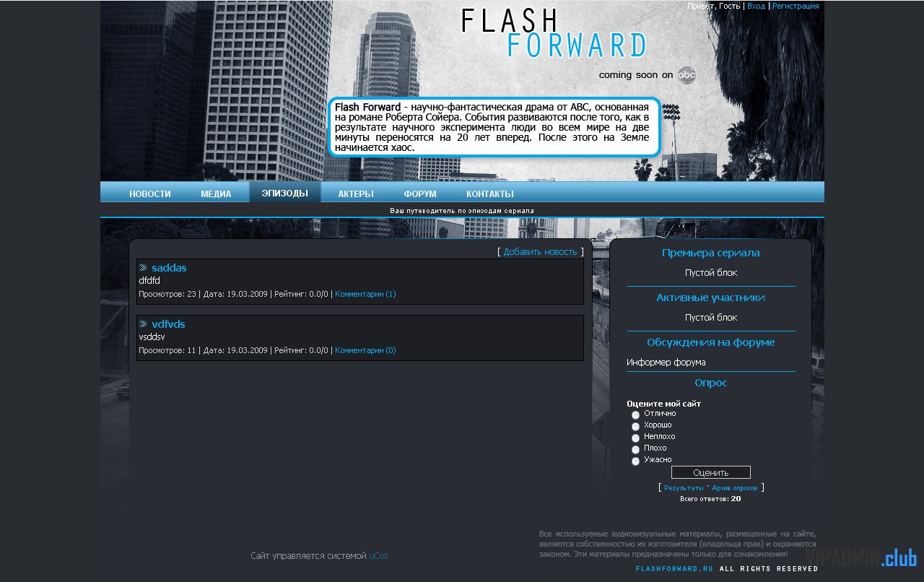
Task: Open the КОНТАКТЫ menu item
Action: (x=490, y=194)
